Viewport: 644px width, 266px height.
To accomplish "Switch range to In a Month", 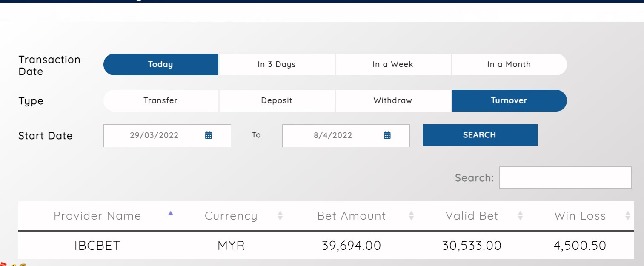I will [x=509, y=65].
